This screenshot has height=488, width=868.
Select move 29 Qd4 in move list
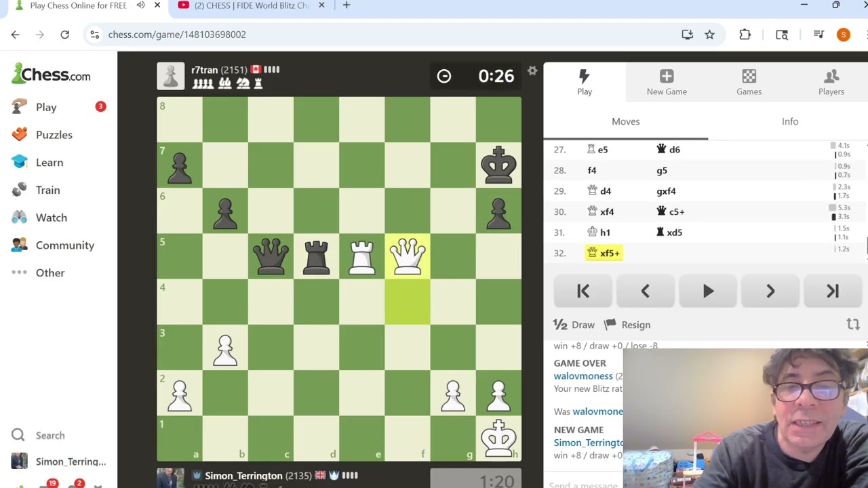tap(599, 191)
